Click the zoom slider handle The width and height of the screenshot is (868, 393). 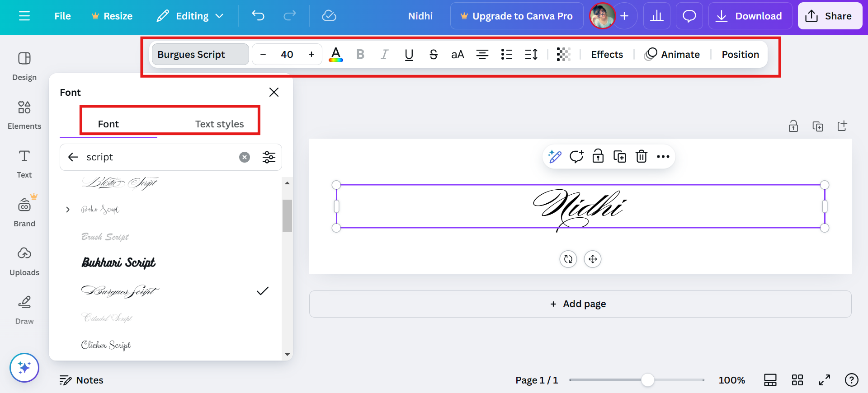point(648,380)
